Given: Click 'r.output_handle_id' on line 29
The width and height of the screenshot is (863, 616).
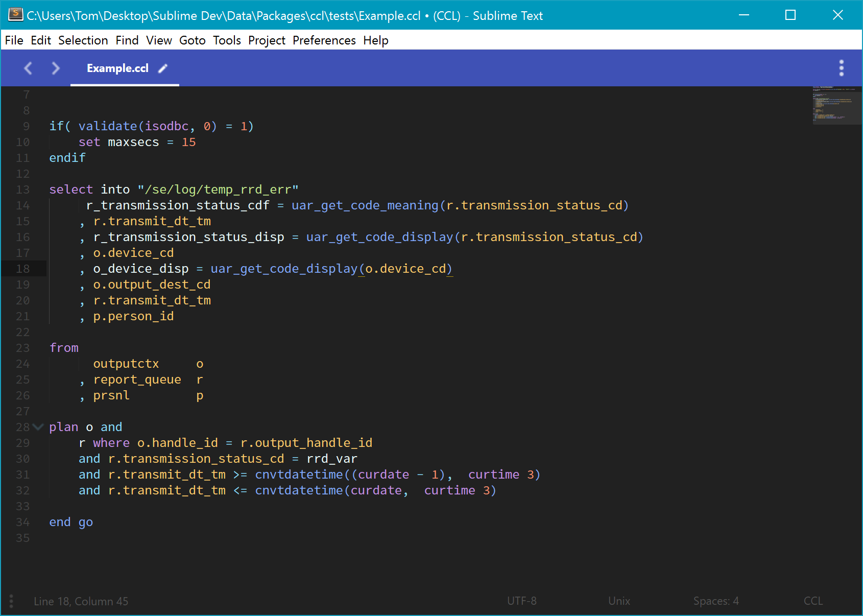Looking at the screenshot, I should 306,443.
